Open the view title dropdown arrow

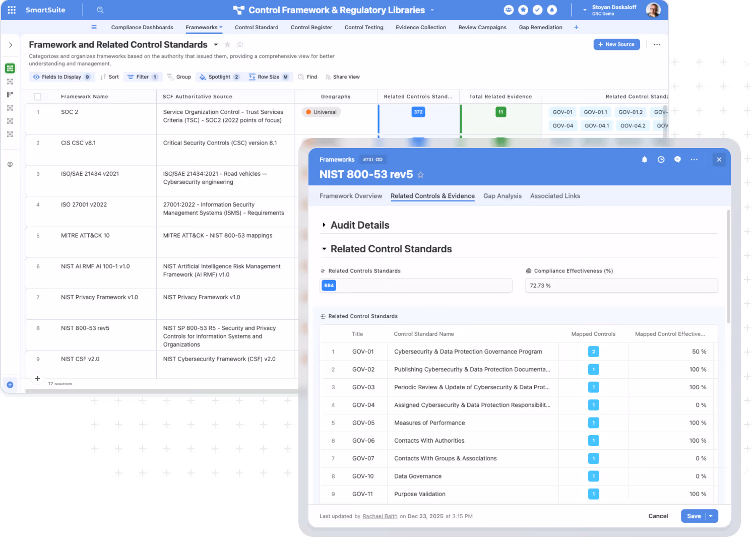[x=216, y=45]
